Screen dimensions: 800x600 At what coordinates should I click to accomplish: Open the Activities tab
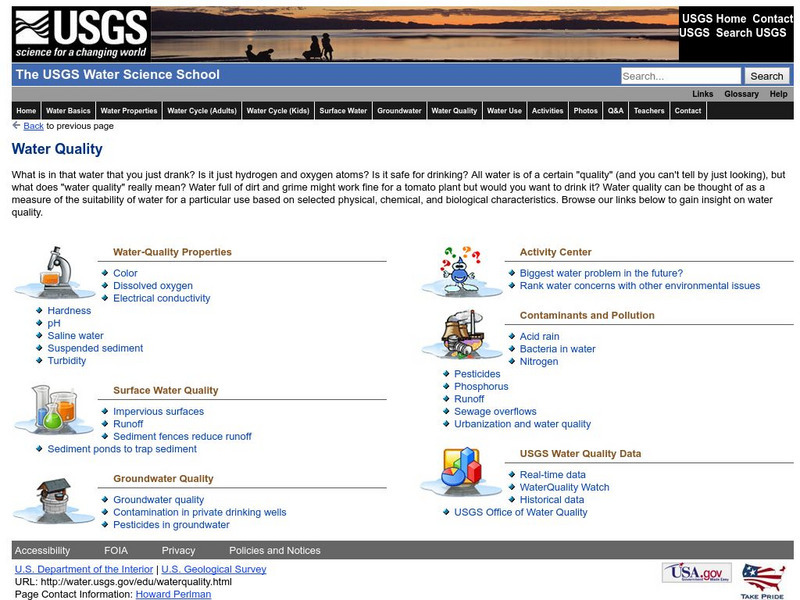point(547,111)
